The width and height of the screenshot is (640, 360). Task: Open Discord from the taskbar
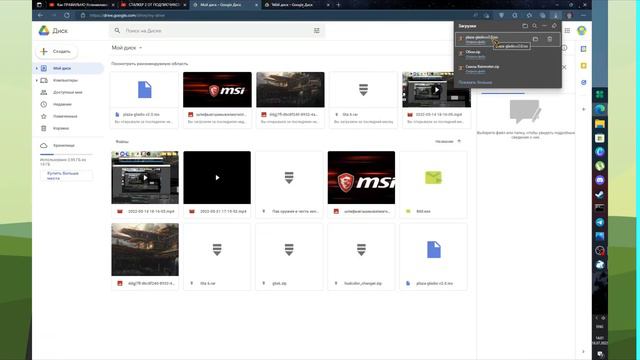600,180
